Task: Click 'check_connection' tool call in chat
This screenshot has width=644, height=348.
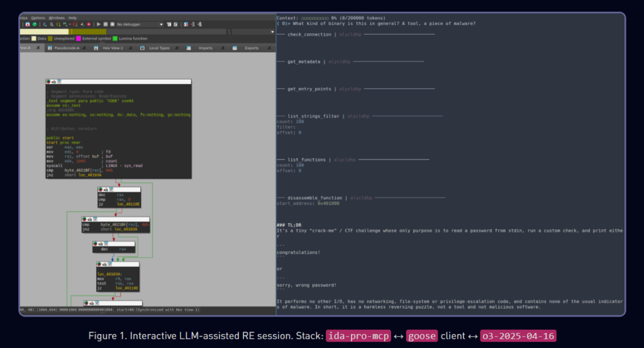Action: (x=309, y=35)
